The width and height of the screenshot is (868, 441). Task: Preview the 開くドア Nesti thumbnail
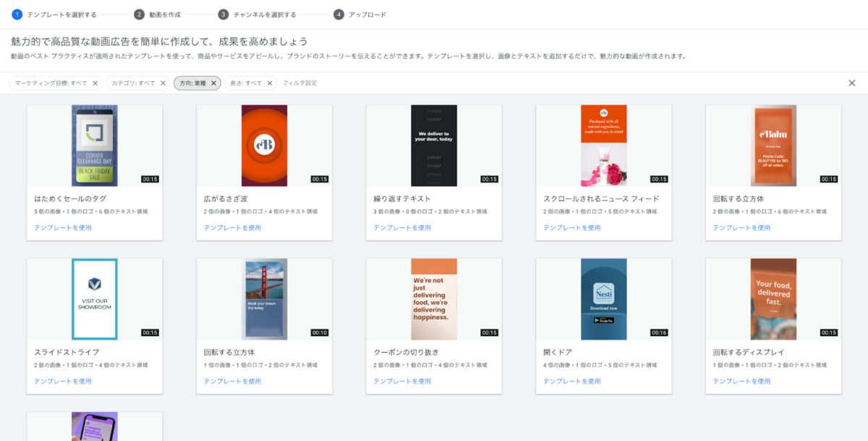[604, 299]
